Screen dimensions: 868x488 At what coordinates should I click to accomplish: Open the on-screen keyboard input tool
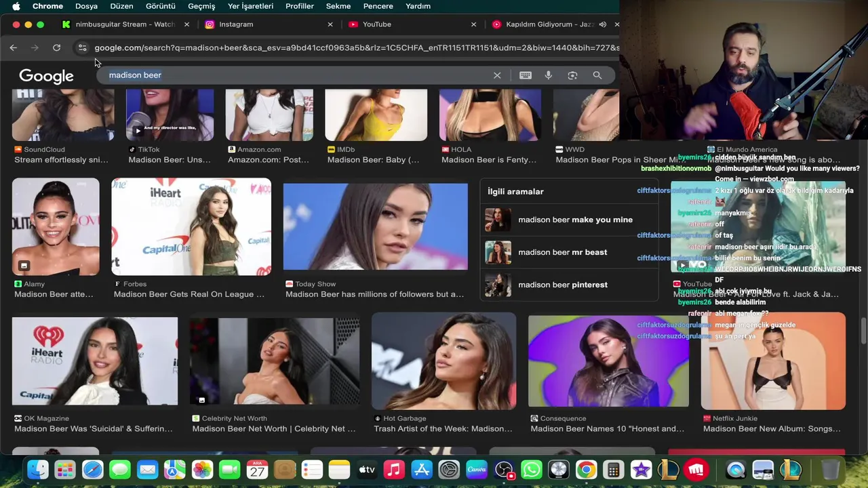coord(526,75)
